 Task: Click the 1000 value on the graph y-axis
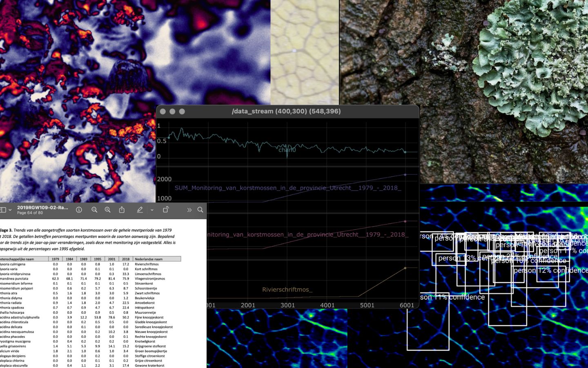pos(164,198)
